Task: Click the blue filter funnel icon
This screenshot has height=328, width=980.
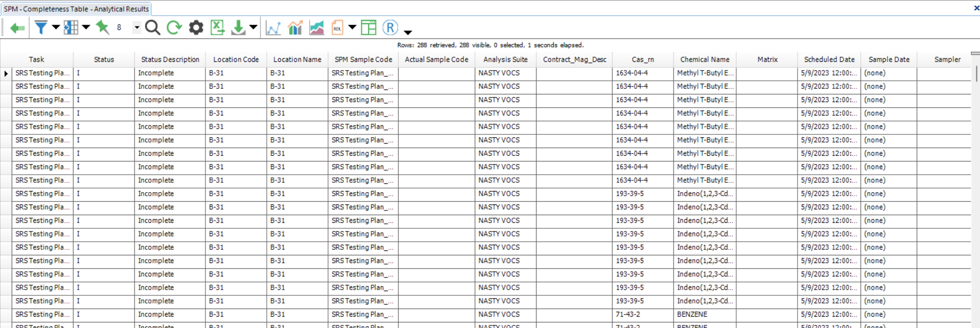Action: click(41, 27)
